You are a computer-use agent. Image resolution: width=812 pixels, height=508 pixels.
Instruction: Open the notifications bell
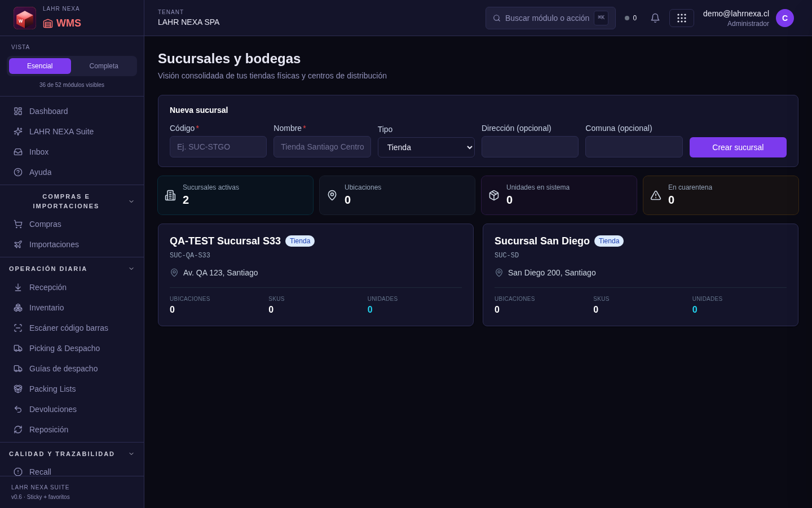655,18
